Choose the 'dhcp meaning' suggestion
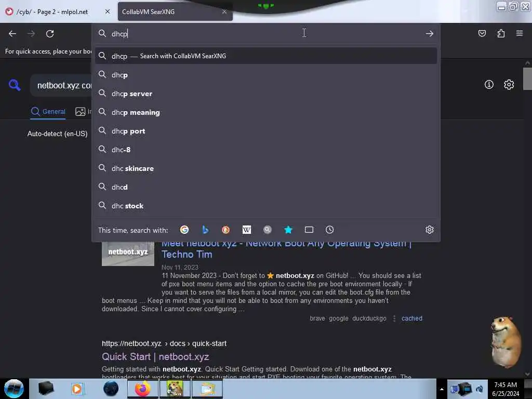 266,112
